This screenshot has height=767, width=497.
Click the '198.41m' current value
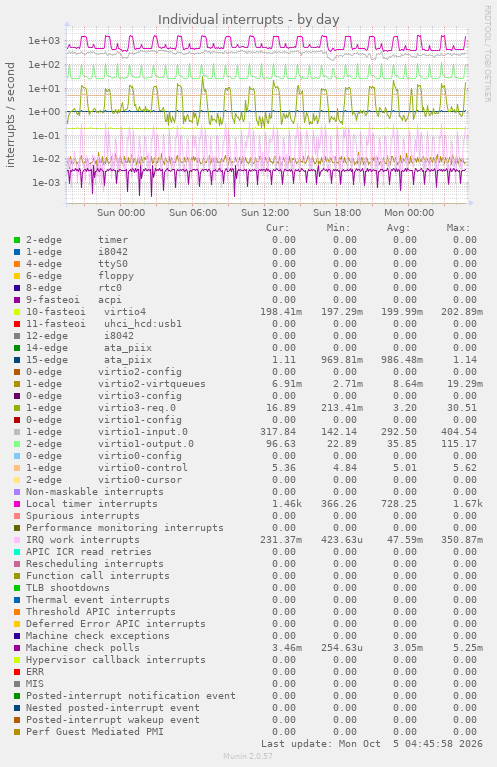coord(281,312)
